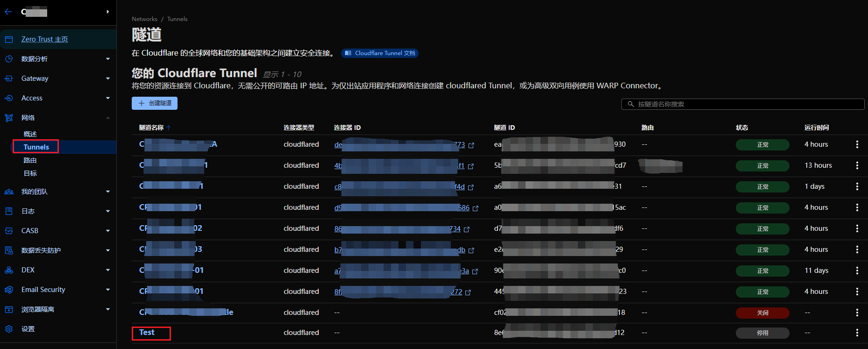Expand the Gateway menu chevron

coord(108,78)
